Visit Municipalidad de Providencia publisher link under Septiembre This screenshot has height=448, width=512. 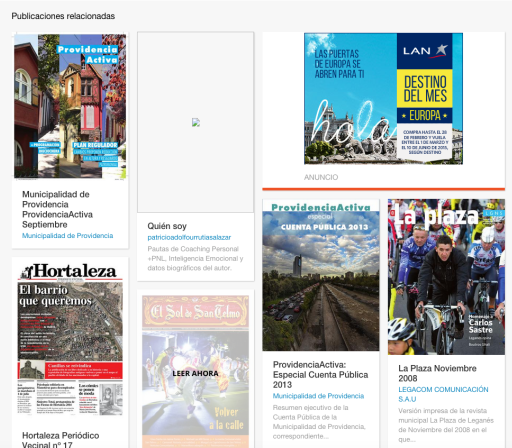click(x=67, y=236)
